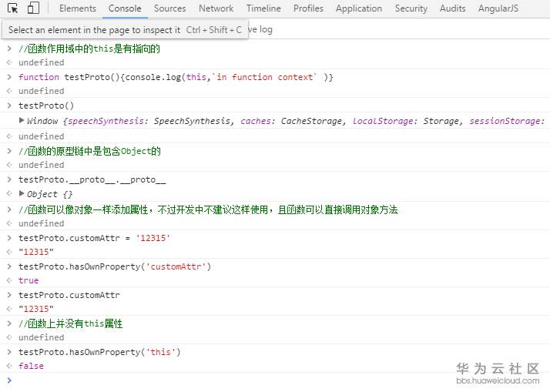Click the testProto.__proto__.__proto__ command line
This screenshot has width=550, height=392.
[92, 179]
